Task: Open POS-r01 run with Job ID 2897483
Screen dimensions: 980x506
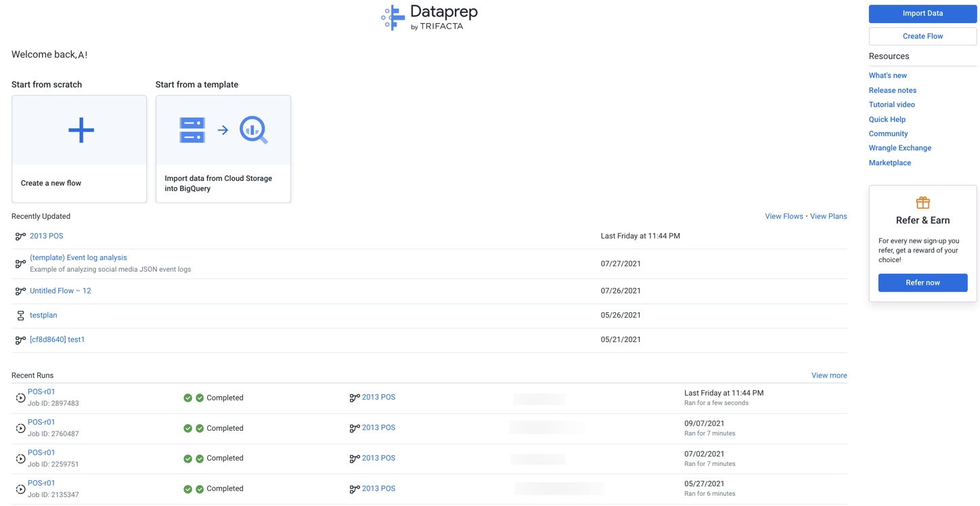Action: [41, 392]
